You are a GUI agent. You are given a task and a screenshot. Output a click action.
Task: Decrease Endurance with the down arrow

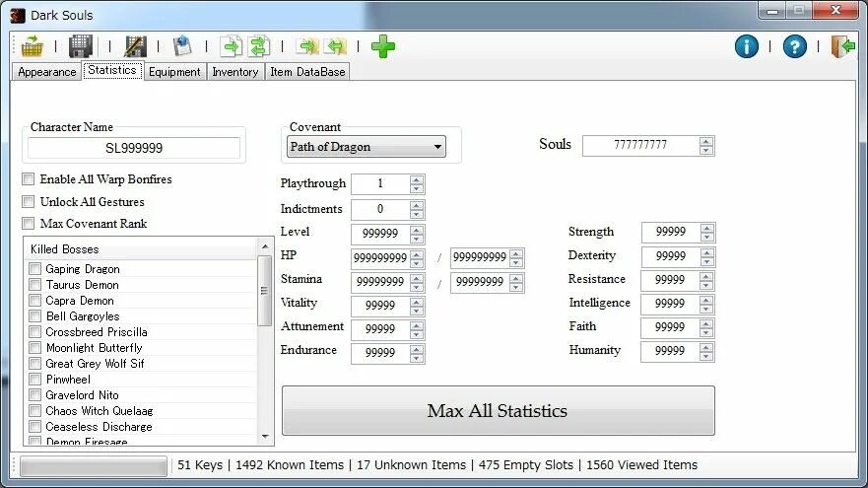pos(417,359)
